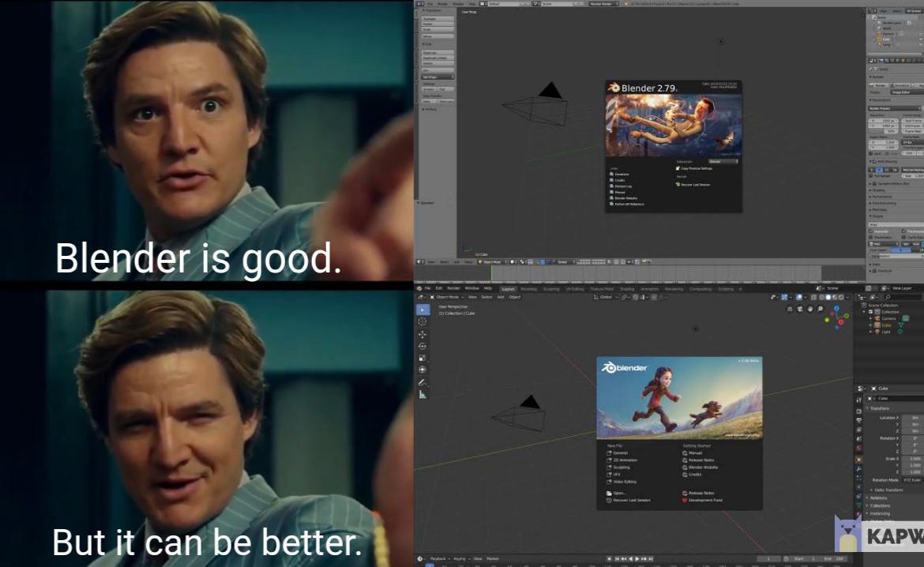The height and width of the screenshot is (567, 924).
Task: Click the hand pan-view icon in the viewport
Action: pyautogui.click(x=810, y=309)
